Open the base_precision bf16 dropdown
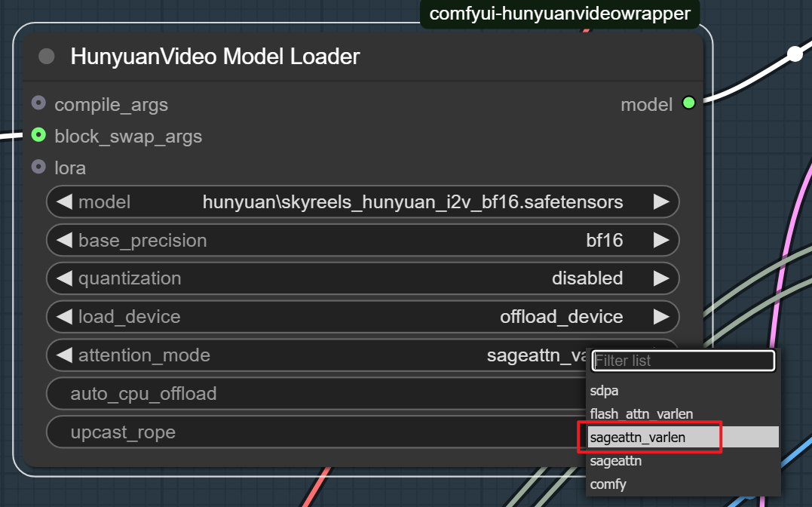Viewport: 812px width, 507px height. (x=363, y=240)
